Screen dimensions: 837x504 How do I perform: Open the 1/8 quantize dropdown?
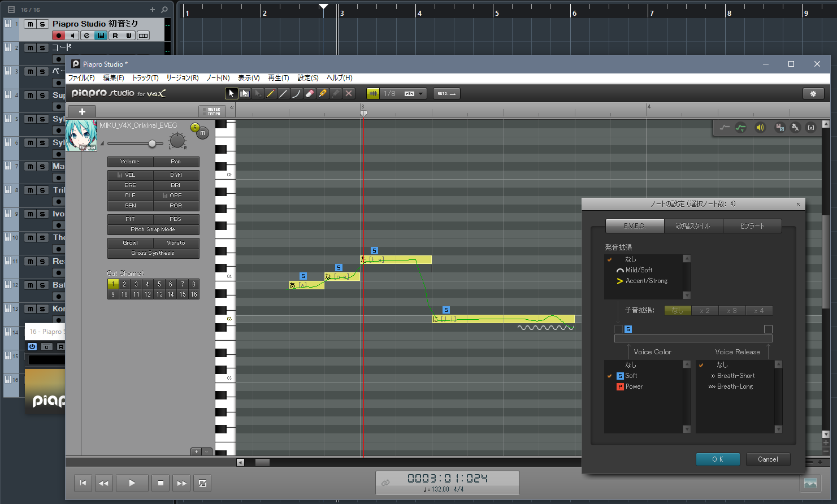tap(404, 93)
